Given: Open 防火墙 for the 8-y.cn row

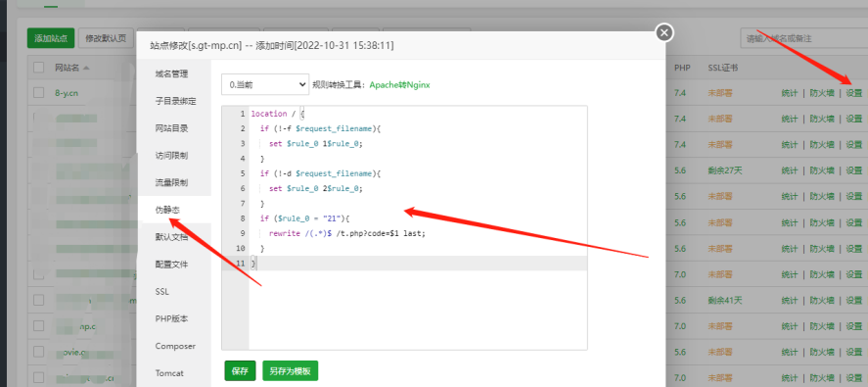Looking at the screenshot, I should pos(822,93).
